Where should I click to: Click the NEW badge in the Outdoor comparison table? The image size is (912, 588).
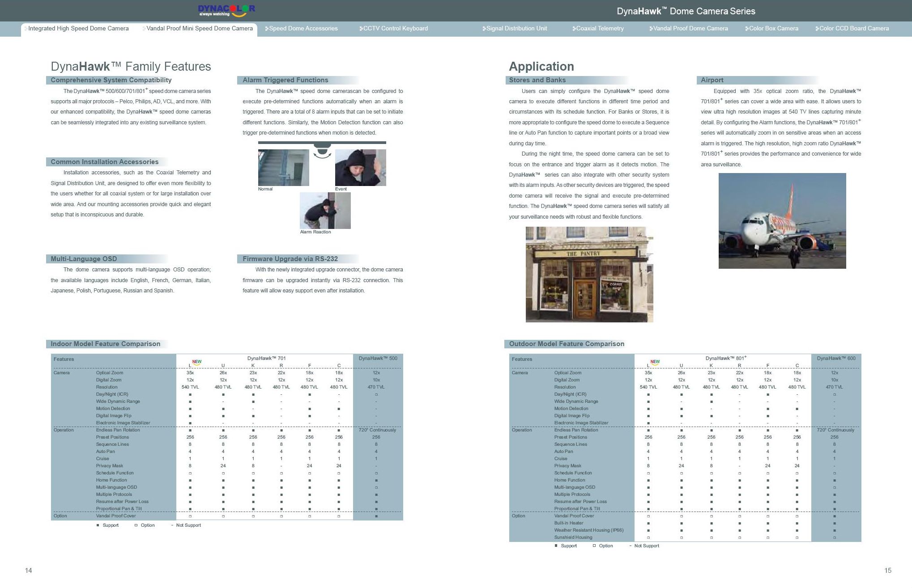coord(655,362)
